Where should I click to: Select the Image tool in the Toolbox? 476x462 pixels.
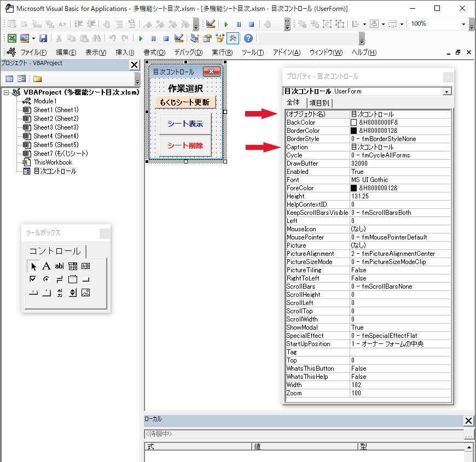(x=85, y=293)
